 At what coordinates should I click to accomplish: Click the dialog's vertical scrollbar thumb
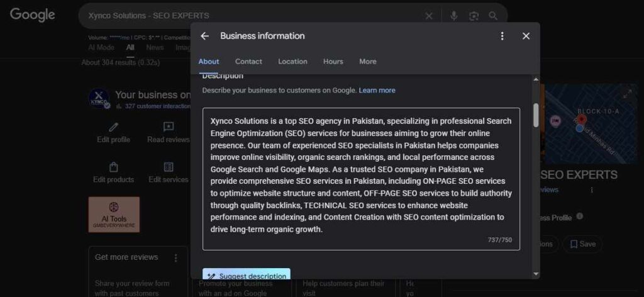coord(536,115)
